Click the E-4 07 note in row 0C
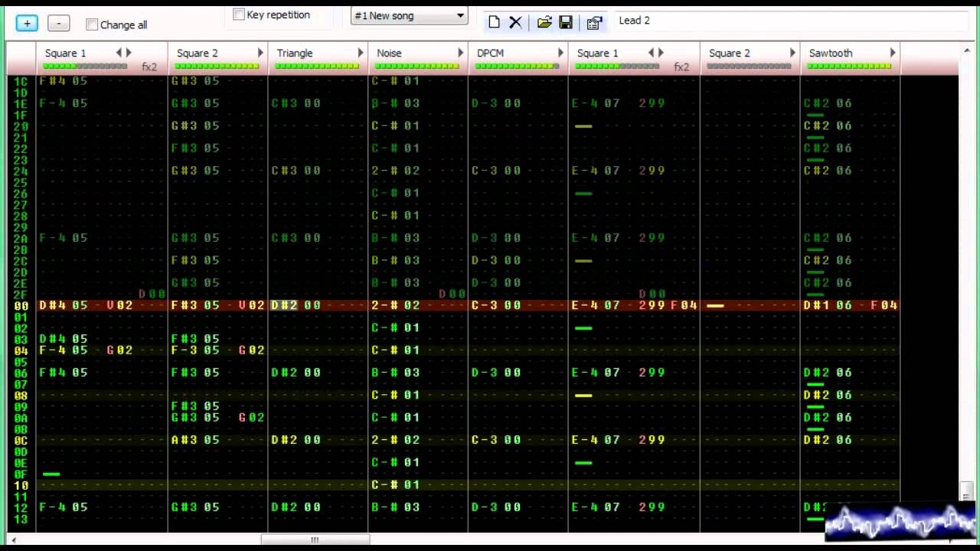This screenshot has width=980, height=551. click(596, 440)
